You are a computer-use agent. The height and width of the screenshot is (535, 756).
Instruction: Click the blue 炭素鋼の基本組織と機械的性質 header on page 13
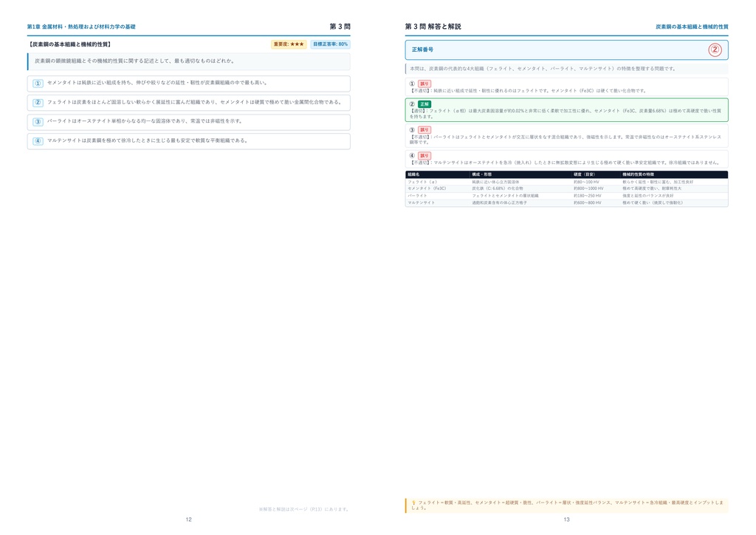[692, 27]
